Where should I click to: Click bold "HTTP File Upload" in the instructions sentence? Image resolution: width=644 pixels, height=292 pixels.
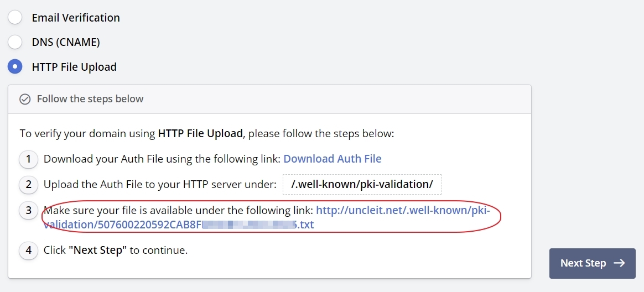pos(200,133)
